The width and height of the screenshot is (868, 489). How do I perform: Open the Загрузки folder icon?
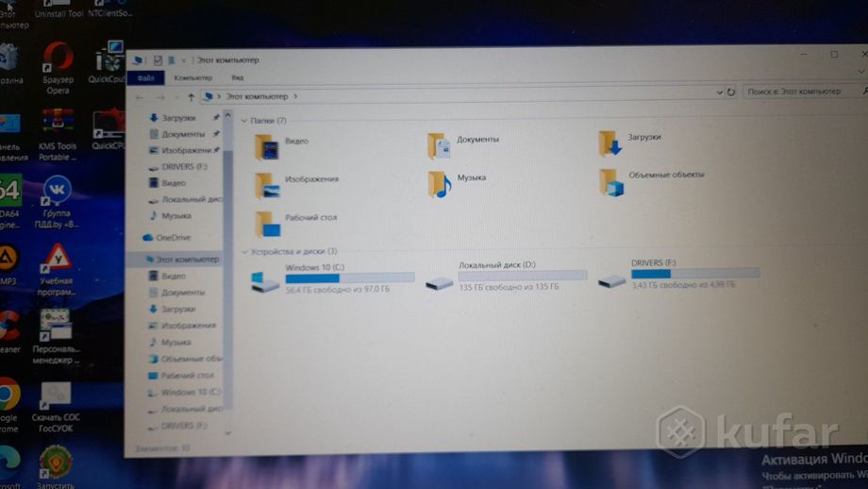(609, 143)
